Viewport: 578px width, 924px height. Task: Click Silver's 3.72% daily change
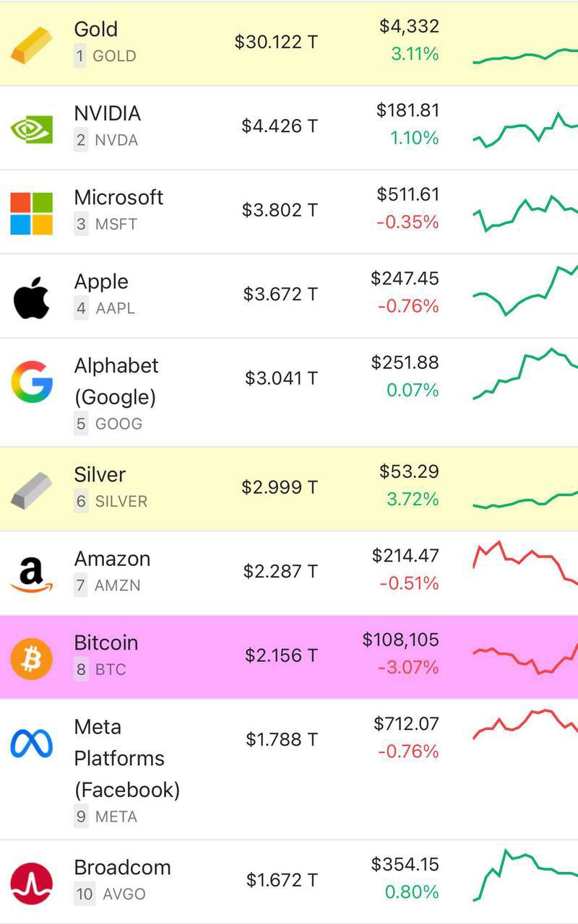click(x=413, y=499)
